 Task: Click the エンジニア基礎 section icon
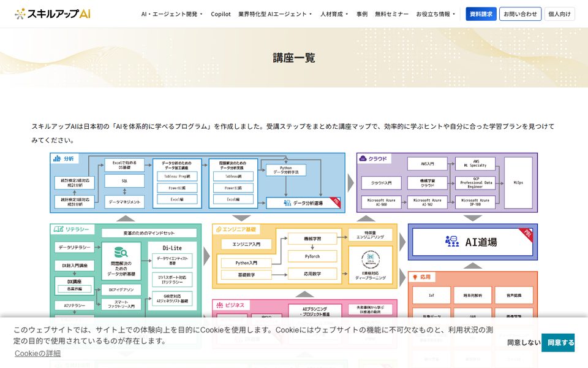[218, 229]
